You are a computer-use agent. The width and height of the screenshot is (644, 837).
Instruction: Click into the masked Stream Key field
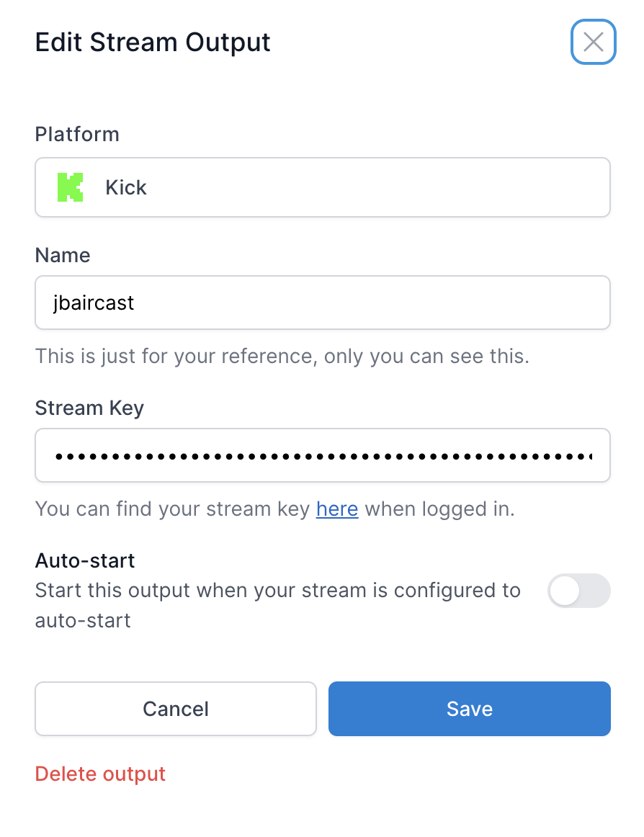coord(323,455)
